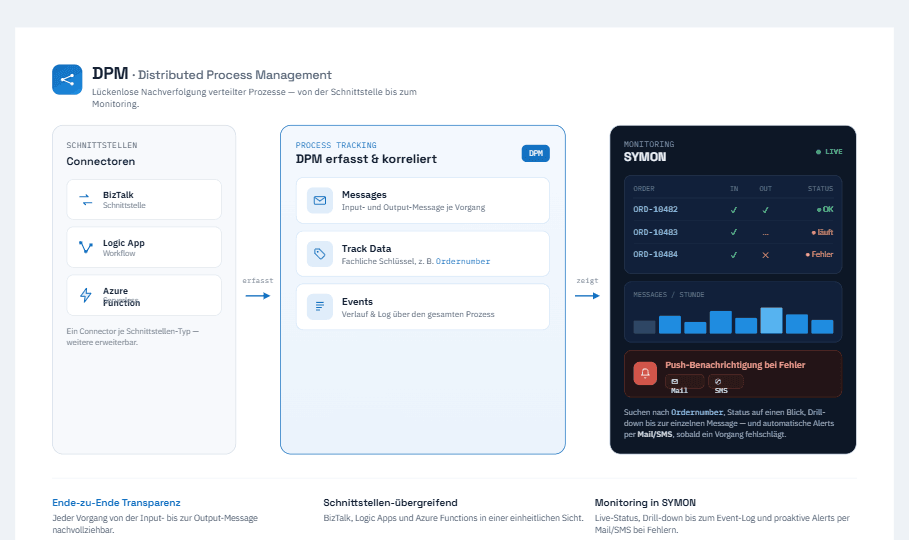Click the 'DPM erfasst & korreliert' heading
This screenshot has width=909, height=540.
366,159
